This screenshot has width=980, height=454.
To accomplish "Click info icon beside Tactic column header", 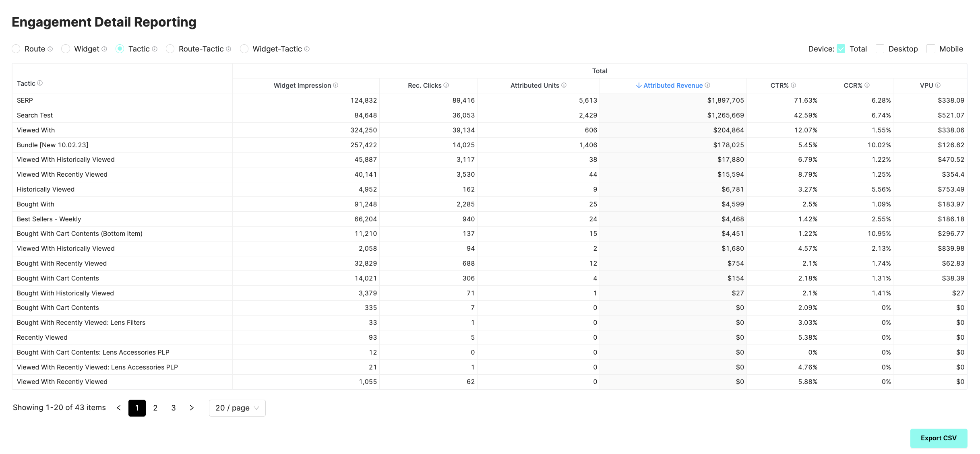I will 40,83.
